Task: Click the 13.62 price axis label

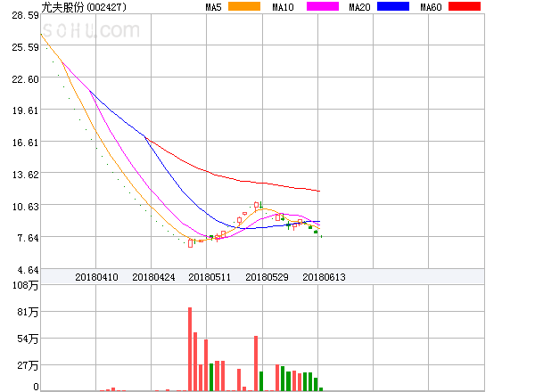Action: pos(25,175)
